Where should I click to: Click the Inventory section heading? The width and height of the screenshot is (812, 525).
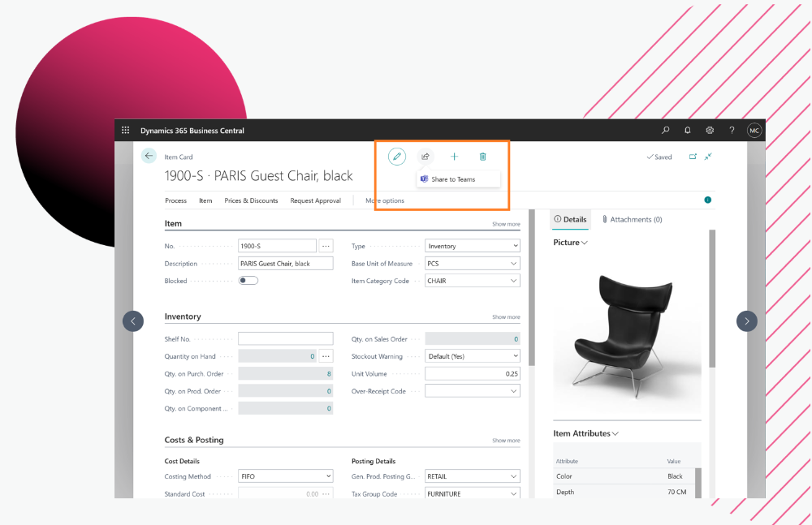click(182, 316)
